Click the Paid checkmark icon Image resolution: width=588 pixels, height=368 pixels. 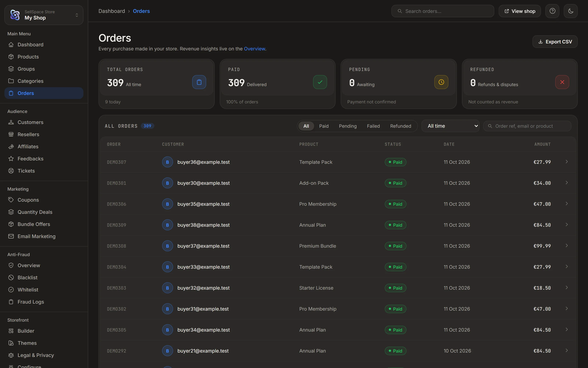tap(320, 82)
